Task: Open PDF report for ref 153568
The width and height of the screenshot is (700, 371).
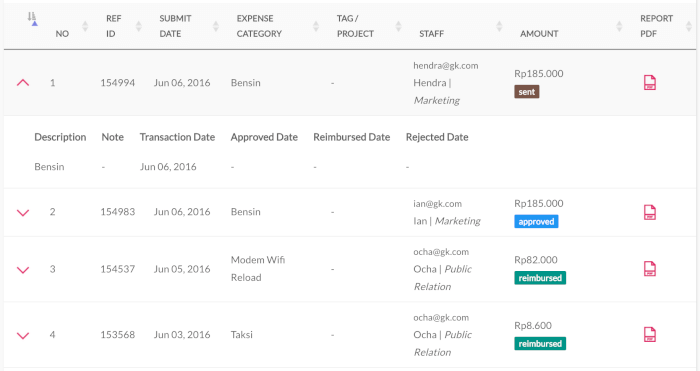Action: click(x=650, y=334)
